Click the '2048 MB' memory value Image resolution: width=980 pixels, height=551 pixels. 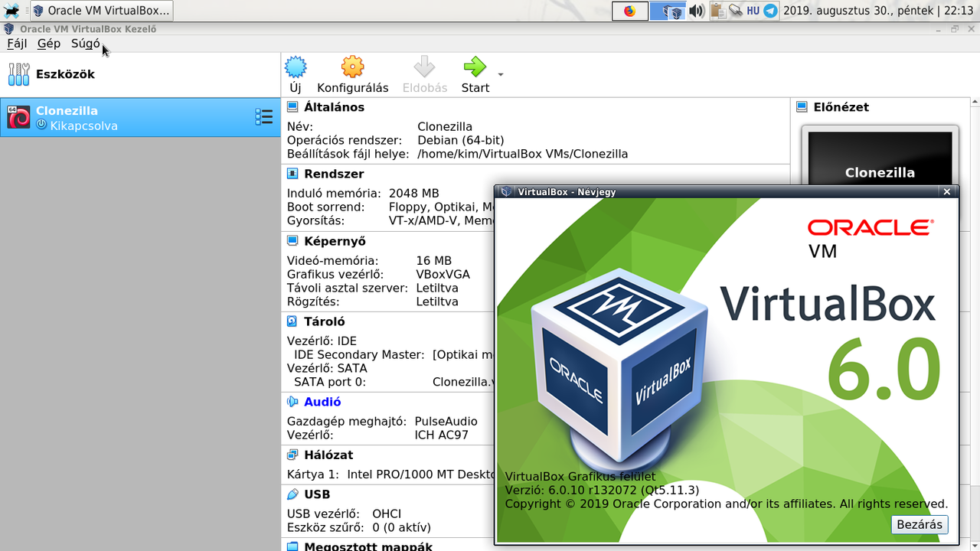point(414,194)
